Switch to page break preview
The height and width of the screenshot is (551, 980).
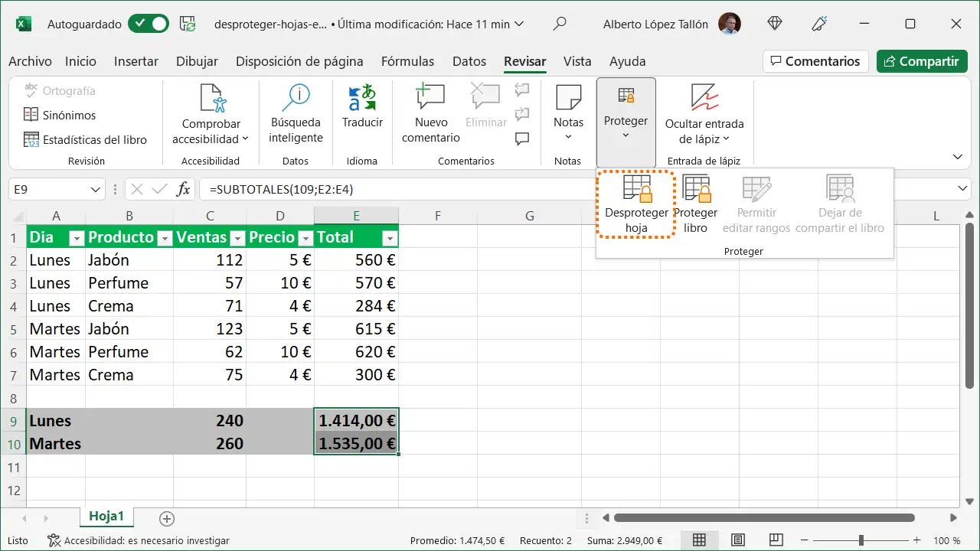tap(776, 540)
